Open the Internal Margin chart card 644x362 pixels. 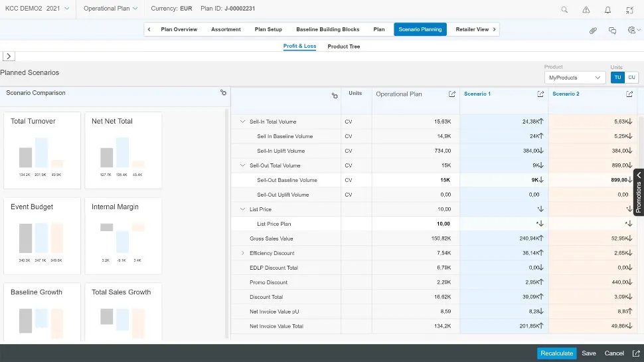(123, 236)
